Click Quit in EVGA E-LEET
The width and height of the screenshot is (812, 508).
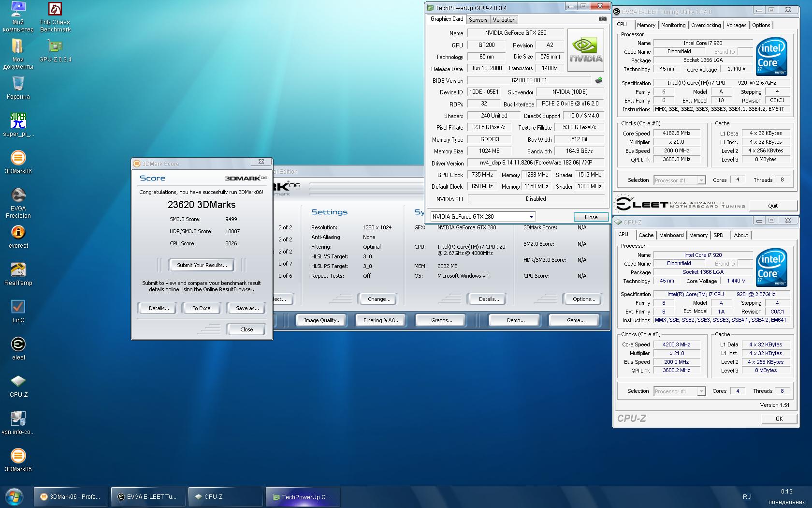coord(773,206)
